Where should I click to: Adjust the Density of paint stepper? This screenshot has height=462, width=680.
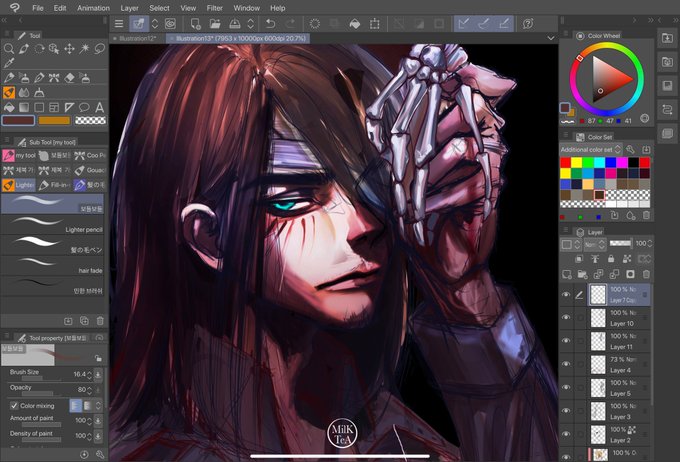pos(89,435)
